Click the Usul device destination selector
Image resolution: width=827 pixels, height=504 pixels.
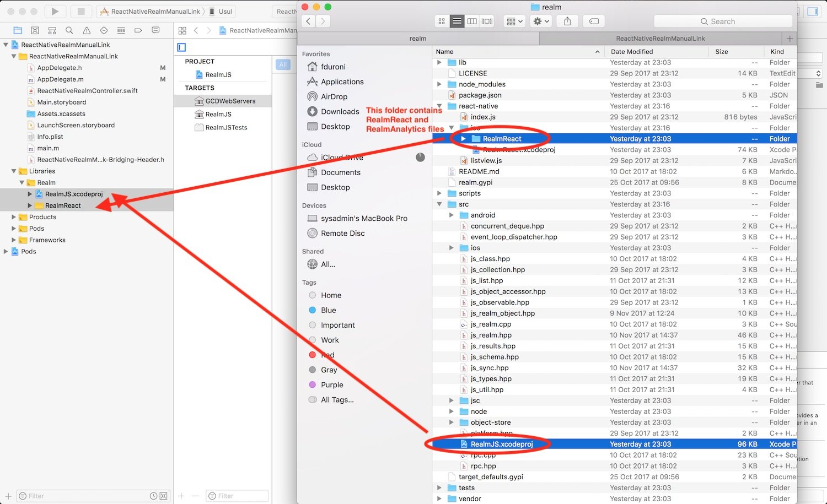coord(221,11)
